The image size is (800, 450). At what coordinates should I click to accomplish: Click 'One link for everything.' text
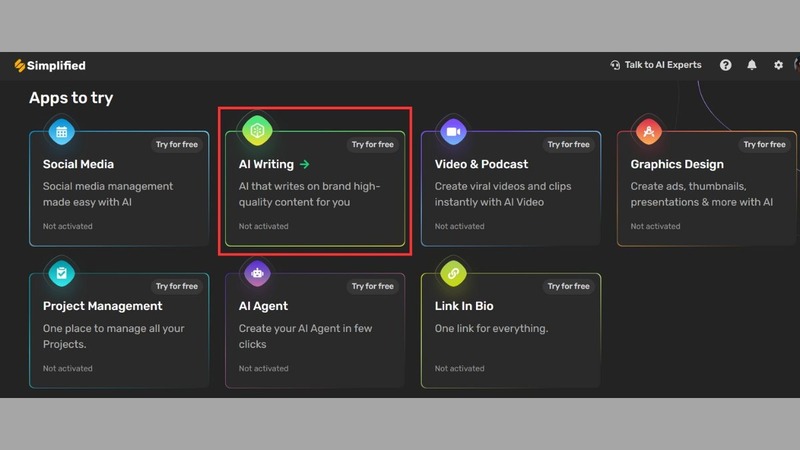tap(491, 329)
